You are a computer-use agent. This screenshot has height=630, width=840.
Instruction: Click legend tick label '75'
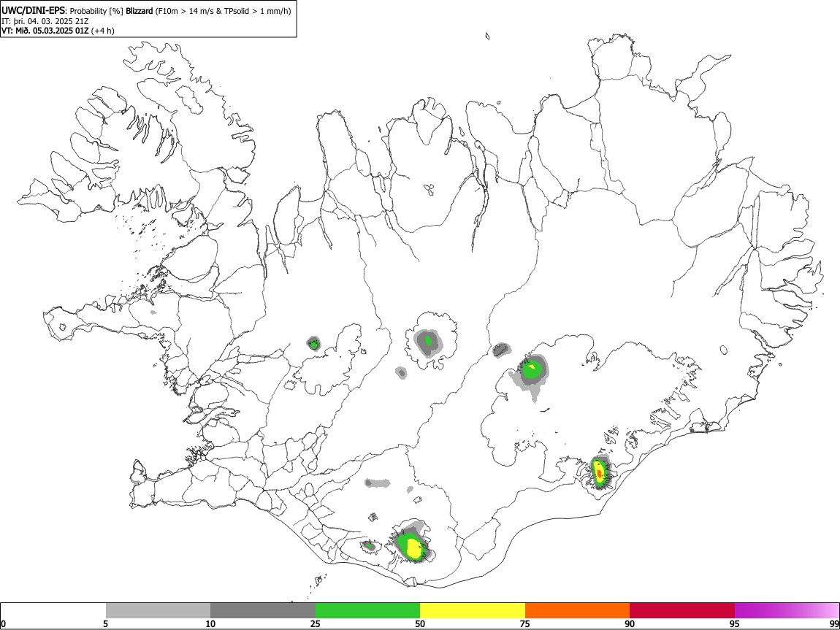(525, 623)
